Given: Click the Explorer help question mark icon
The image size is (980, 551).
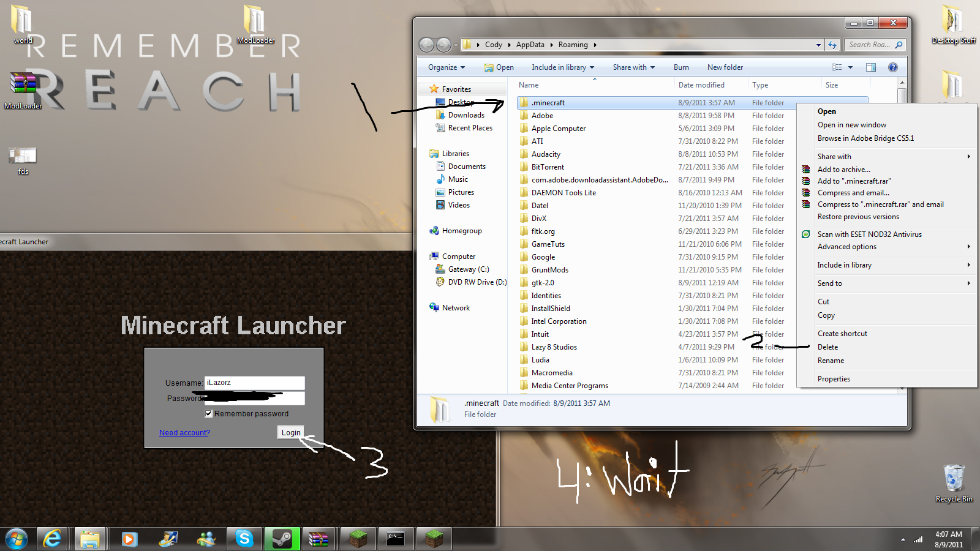Looking at the screenshot, I should [892, 67].
